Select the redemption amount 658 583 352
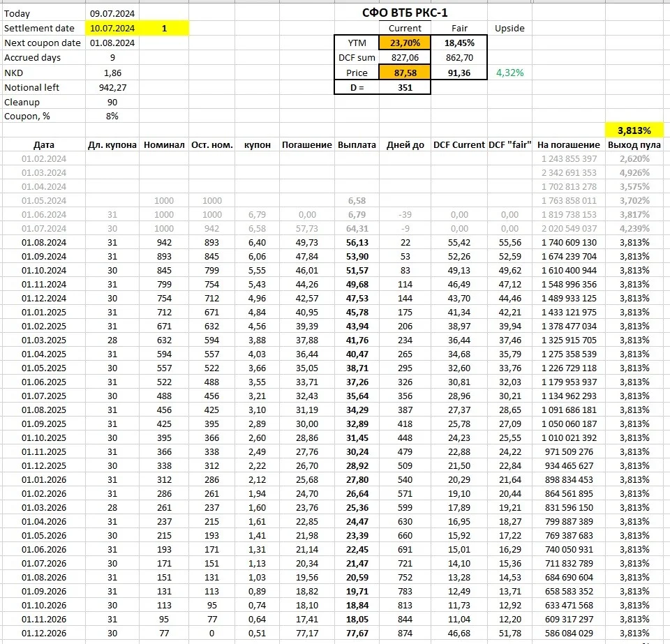The width and height of the screenshot is (670, 644). click(x=569, y=592)
